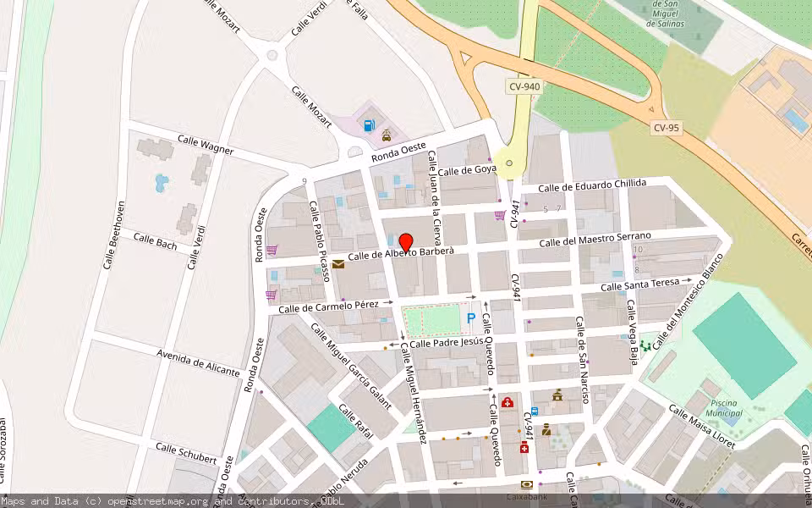
Task: Click the San Miguel de Salinas label
Action: coord(666,14)
